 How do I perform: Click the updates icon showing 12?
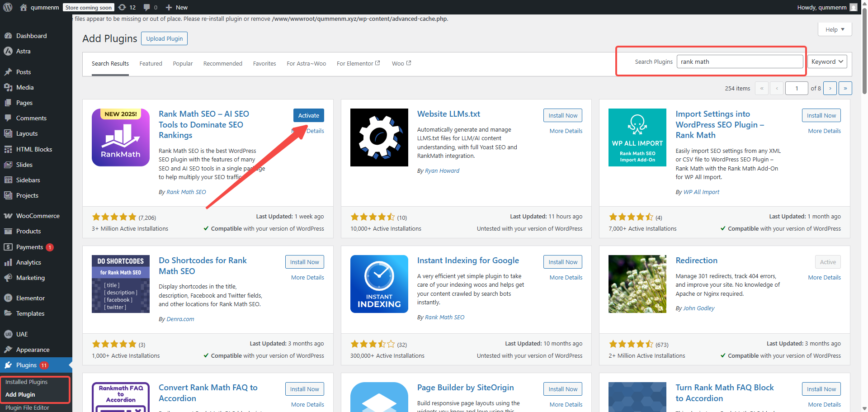[x=122, y=7]
